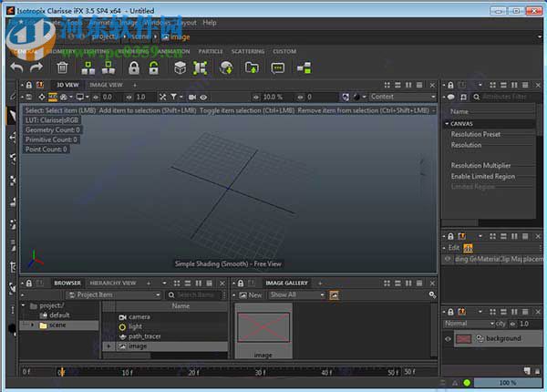Click the speech bubble icon in the toolbar

coord(278,67)
